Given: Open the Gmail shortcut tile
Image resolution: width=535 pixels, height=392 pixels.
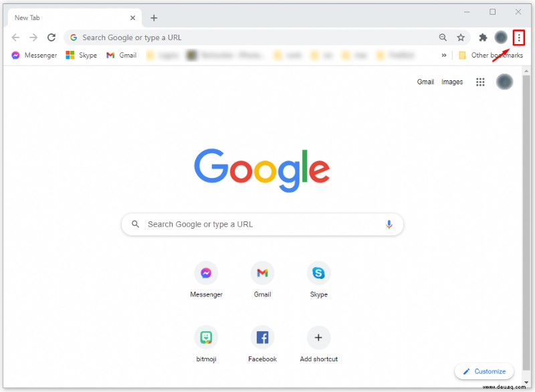Looking at the screenshot, I should [x=262, y=280].
